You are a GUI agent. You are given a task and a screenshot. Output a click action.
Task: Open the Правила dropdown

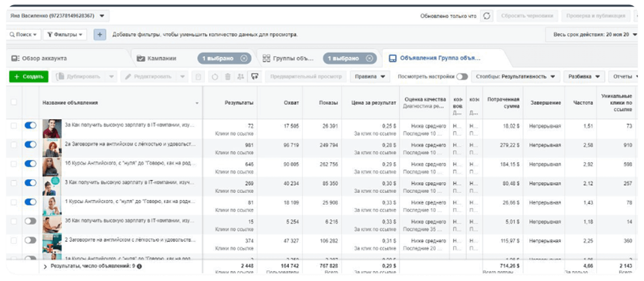point(370,76)
